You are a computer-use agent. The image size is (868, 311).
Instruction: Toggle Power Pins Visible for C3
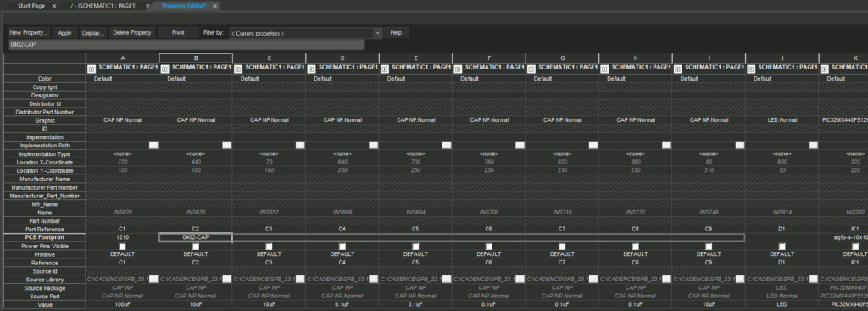(x=269, y=247)
